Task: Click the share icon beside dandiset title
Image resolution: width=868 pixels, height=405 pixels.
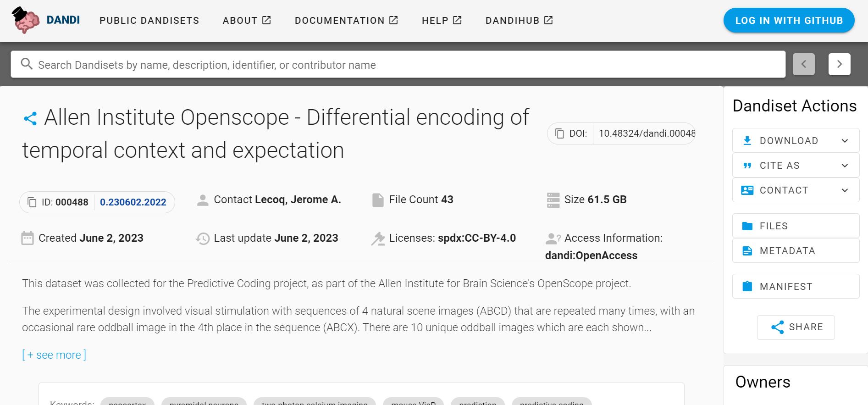Action: point(30,119)
